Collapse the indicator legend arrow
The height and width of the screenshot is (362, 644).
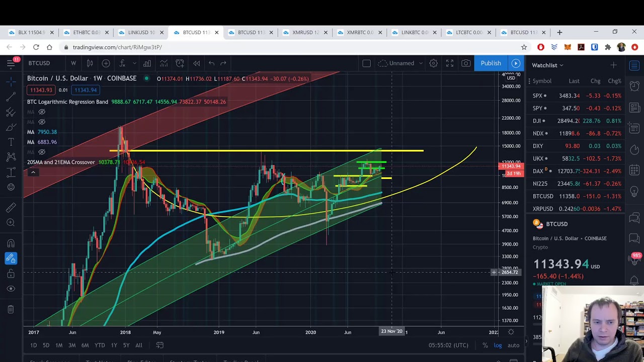pos(33,172)
